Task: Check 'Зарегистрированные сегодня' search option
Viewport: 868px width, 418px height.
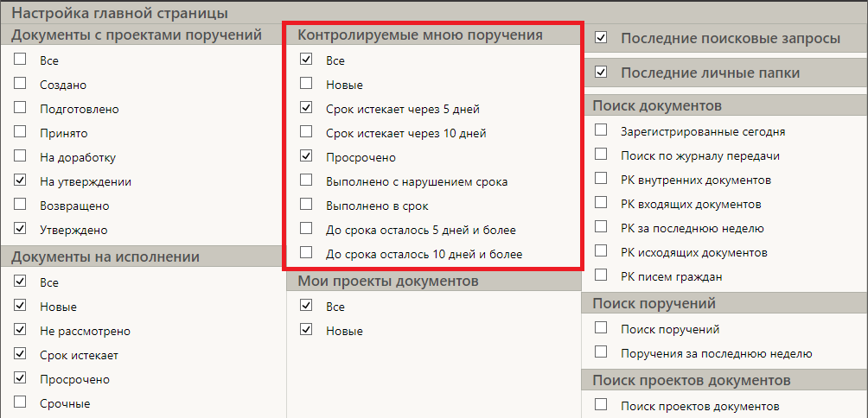Action: pyautogui.click(x=602, y=131)
